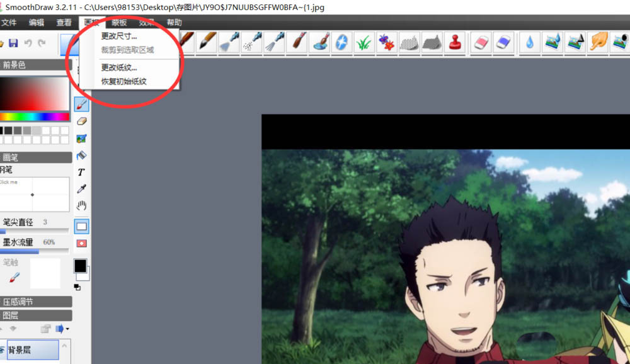Click the brush tip preview box
630x364 pixels.
click(35, 195)
